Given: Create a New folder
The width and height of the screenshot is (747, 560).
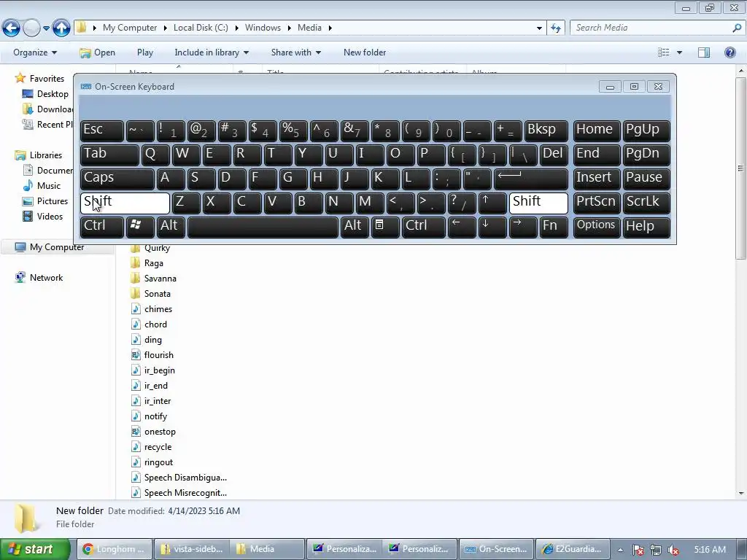Looking at the screenshot, I should pos(365,52).
